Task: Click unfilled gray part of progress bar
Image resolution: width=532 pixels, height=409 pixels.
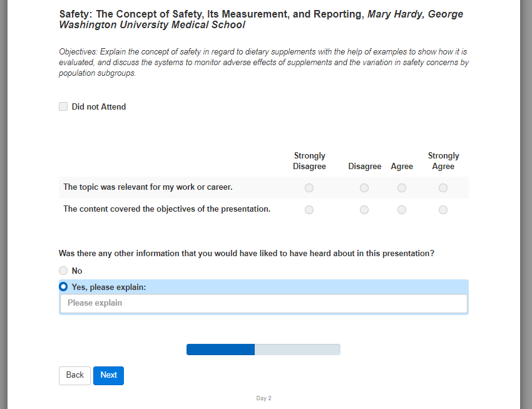Action: point(297,349)
